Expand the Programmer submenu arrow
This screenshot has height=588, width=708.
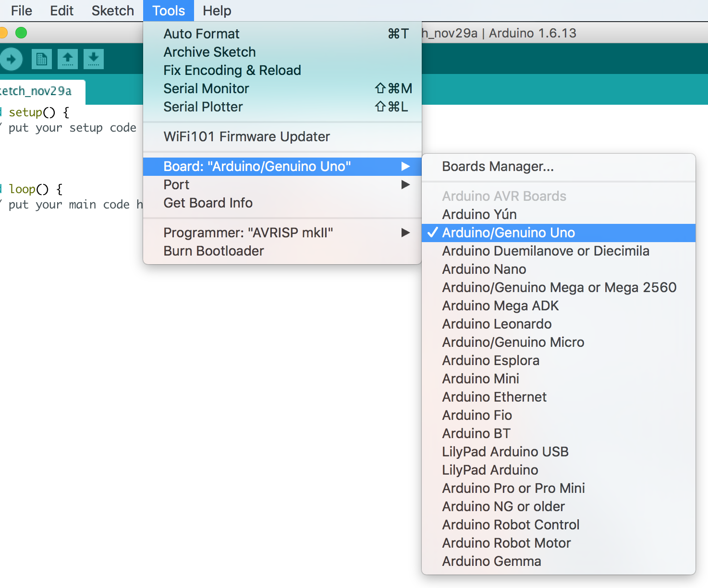click(406, 233)
